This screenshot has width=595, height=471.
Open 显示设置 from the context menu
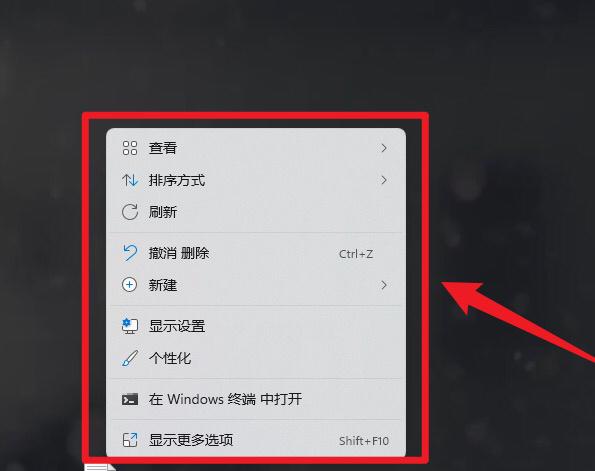(177, 326)
